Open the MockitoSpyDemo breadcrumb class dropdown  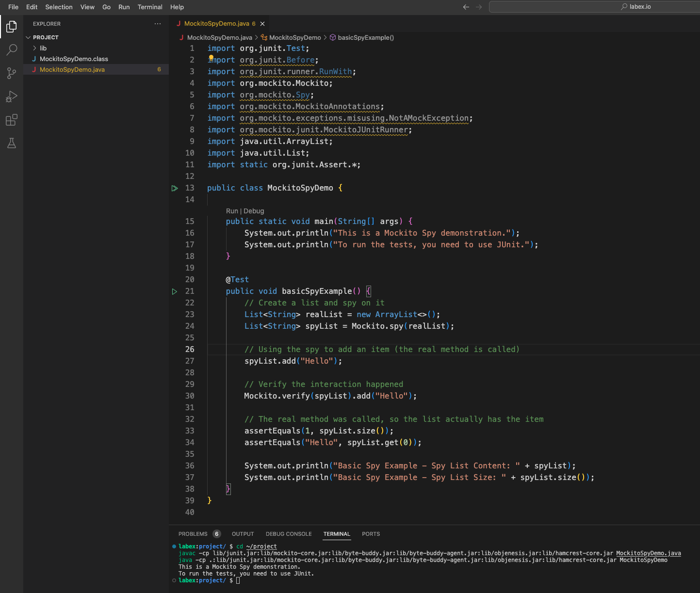(294, 37)
